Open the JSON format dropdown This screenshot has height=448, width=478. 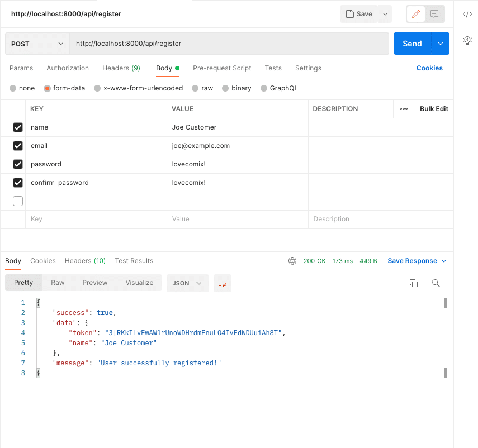[x=187, y=283]
